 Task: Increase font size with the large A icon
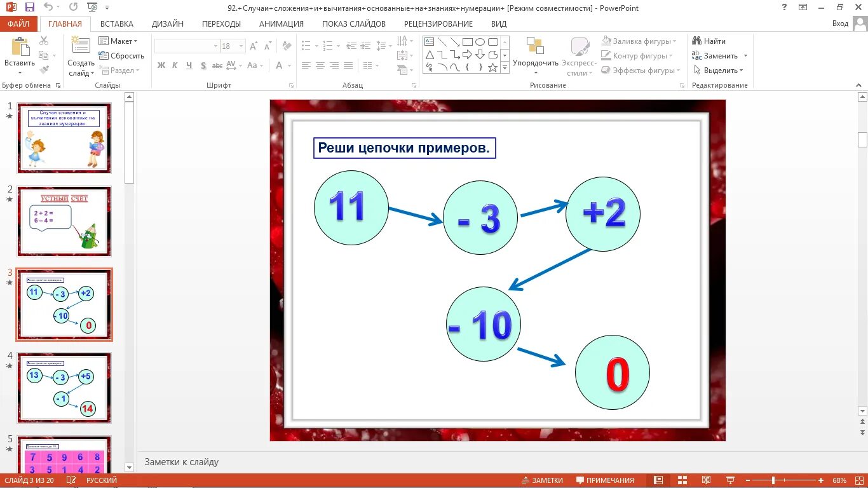[254, 46]
